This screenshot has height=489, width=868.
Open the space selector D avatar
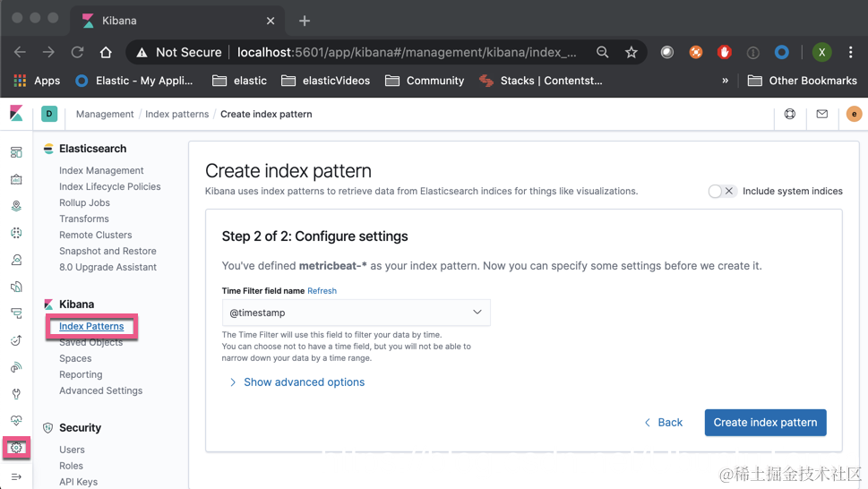tap(49, 114)
